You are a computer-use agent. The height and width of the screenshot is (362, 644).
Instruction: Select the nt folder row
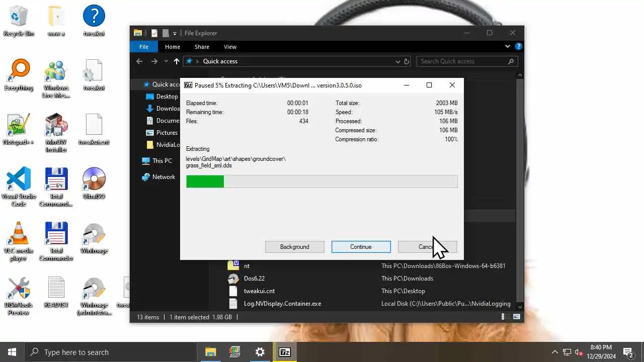(x=370, y=265)
